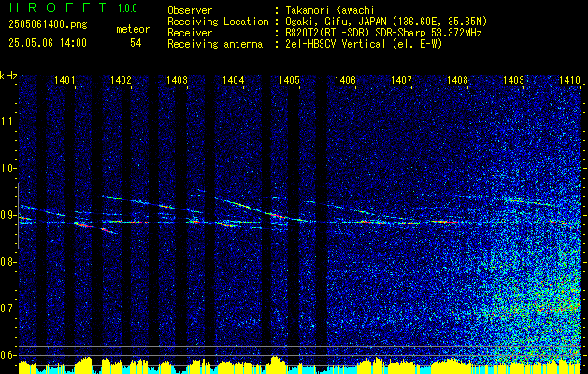This screenshot has width=588, height=374.
Task: Click time marker 1408
Action: tap(457, 79)
